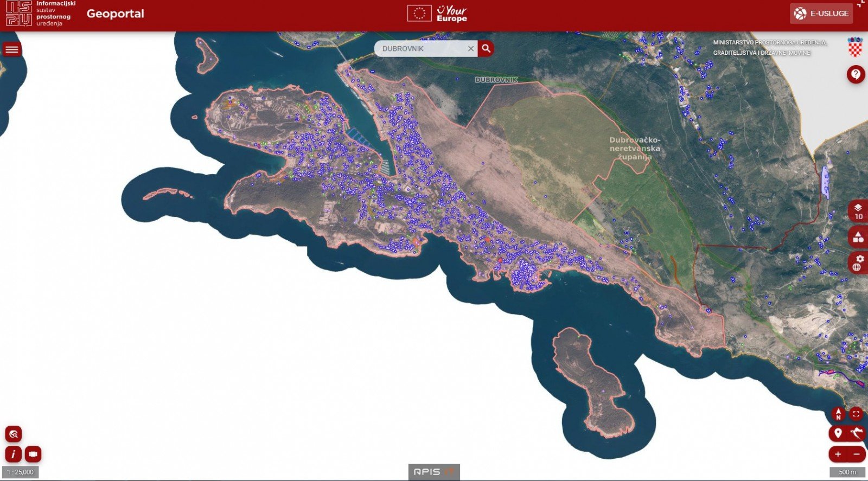Open the shapes drawing tools panel
Image resolution: width=868 pixels, height=481 pixels.
858,238
